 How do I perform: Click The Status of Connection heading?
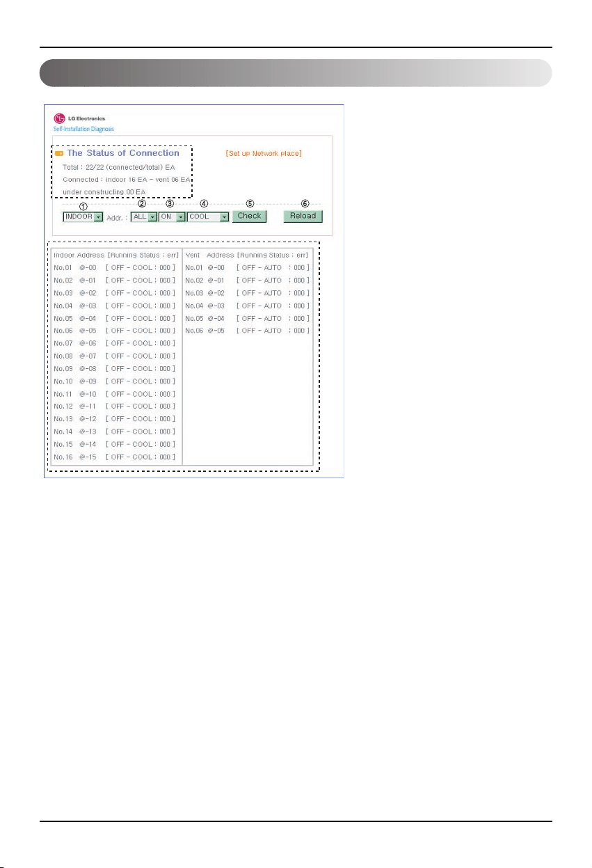click(x=123, y=152)
